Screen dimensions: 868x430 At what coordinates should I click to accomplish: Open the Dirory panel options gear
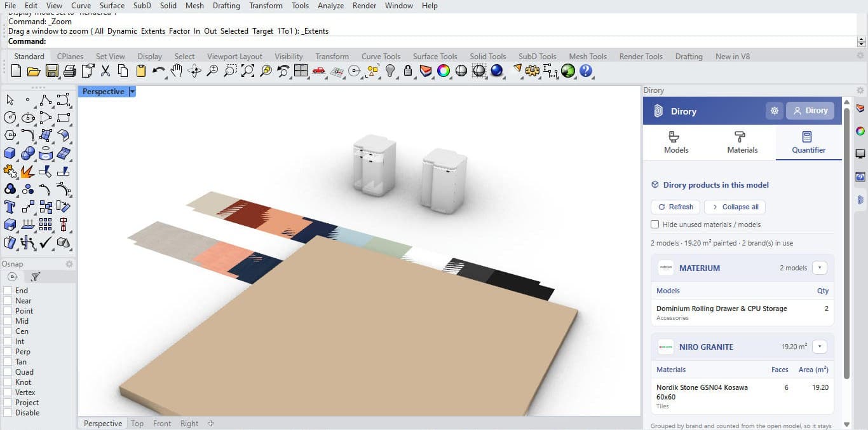coord(860,90)
